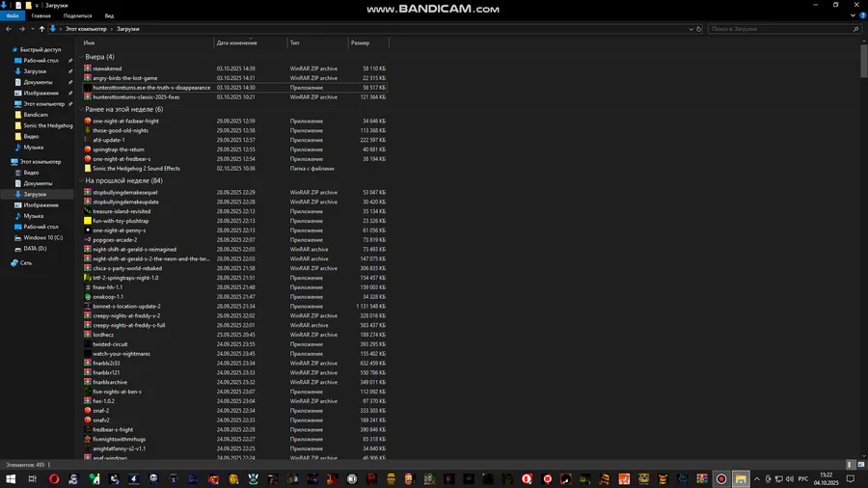Go back with the Back arrow

click(9, 29)
